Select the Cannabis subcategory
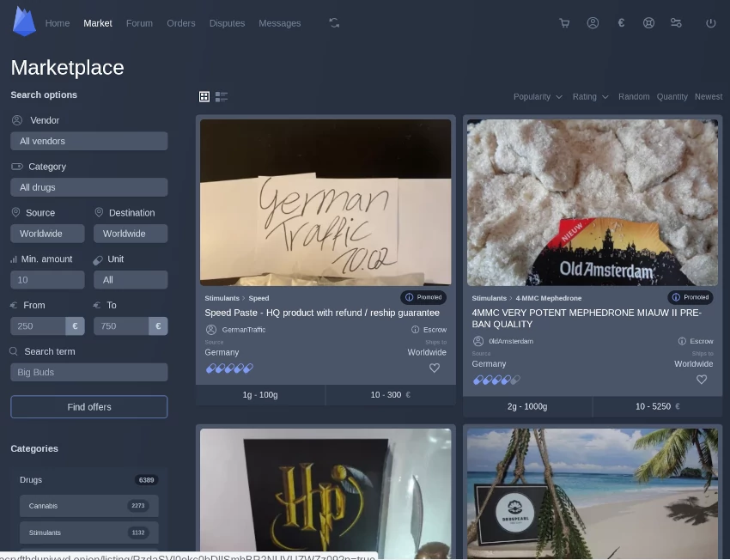Image resolution: width=730 pixels, height=560 pixels. [x=89, y=506]
